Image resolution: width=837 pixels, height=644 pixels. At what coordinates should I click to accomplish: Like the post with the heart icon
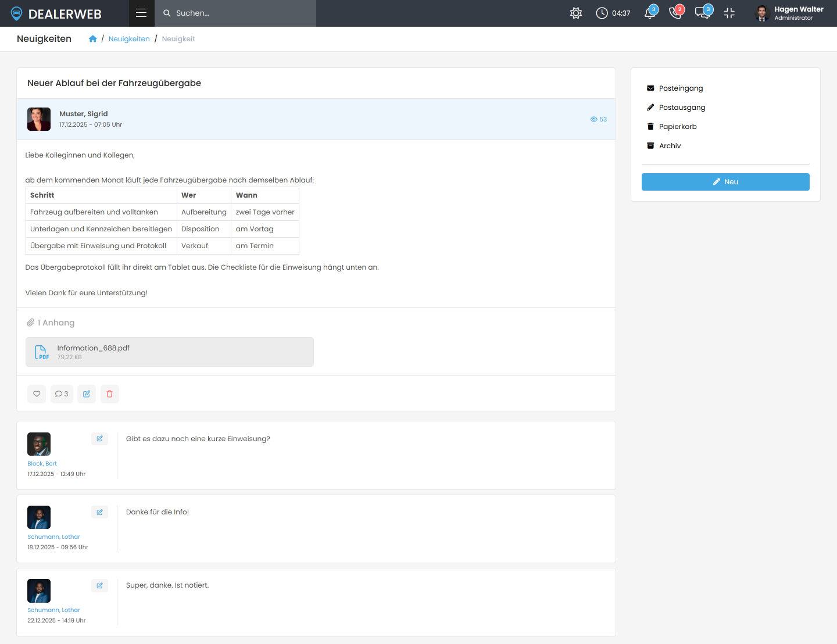click(x=37, y=394)
